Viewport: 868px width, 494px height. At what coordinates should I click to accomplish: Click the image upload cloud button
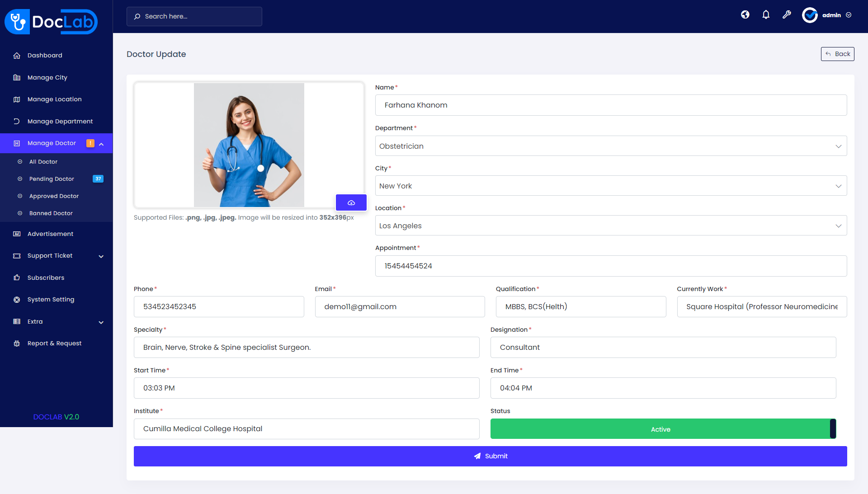coord(351,202)
